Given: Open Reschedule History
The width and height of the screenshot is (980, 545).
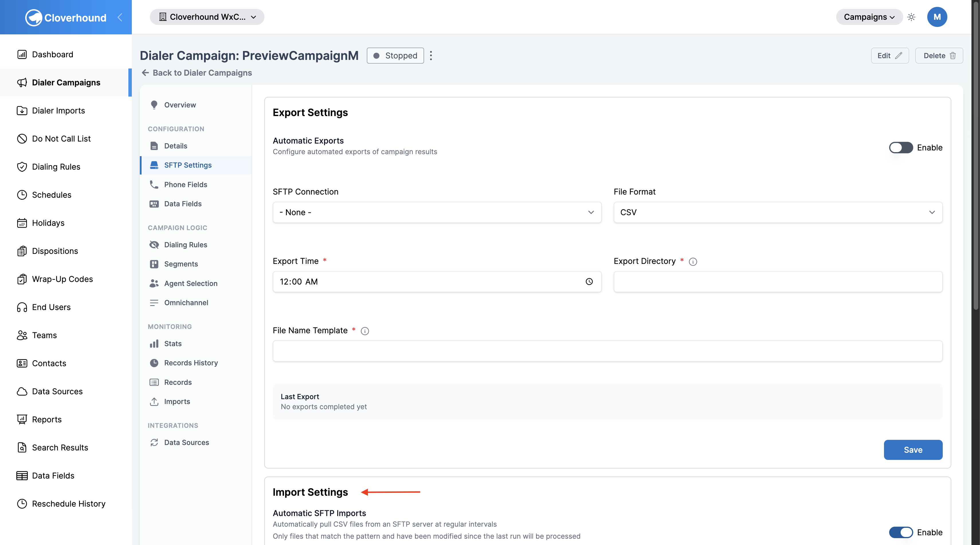Looking at the screenshot, I should click(61, 504).
